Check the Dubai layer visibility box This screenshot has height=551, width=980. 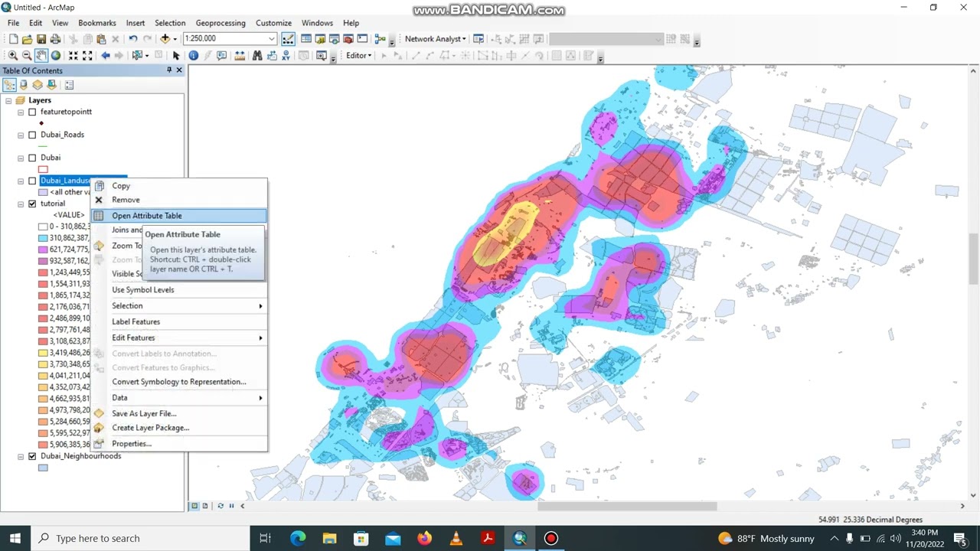click(32, 158)
